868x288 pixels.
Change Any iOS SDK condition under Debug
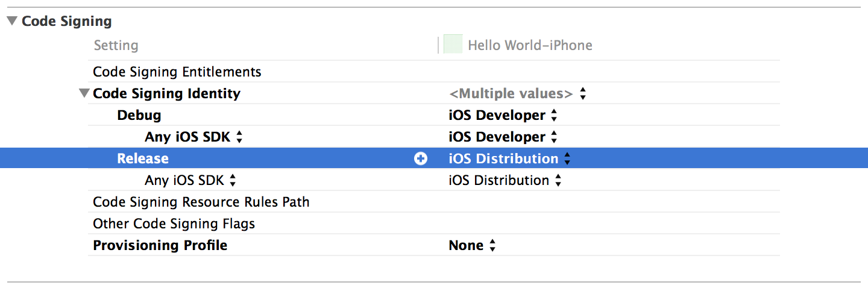click(193, 137)
